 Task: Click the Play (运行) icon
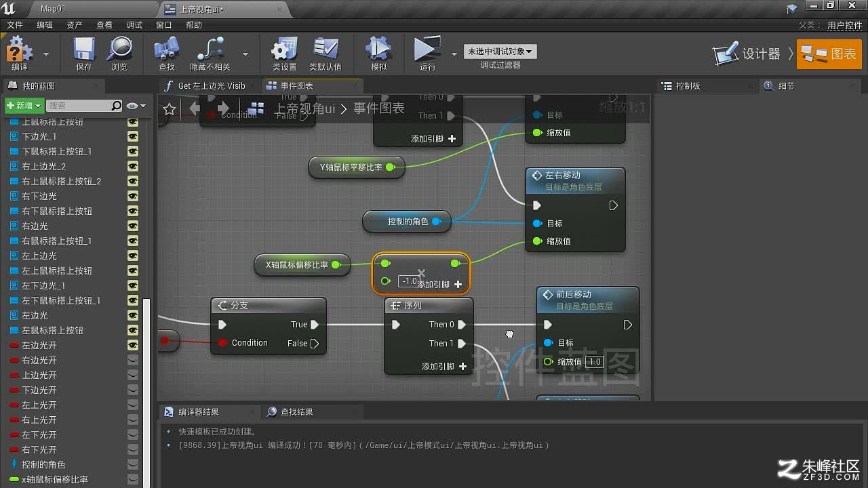[x=428, y=49]
